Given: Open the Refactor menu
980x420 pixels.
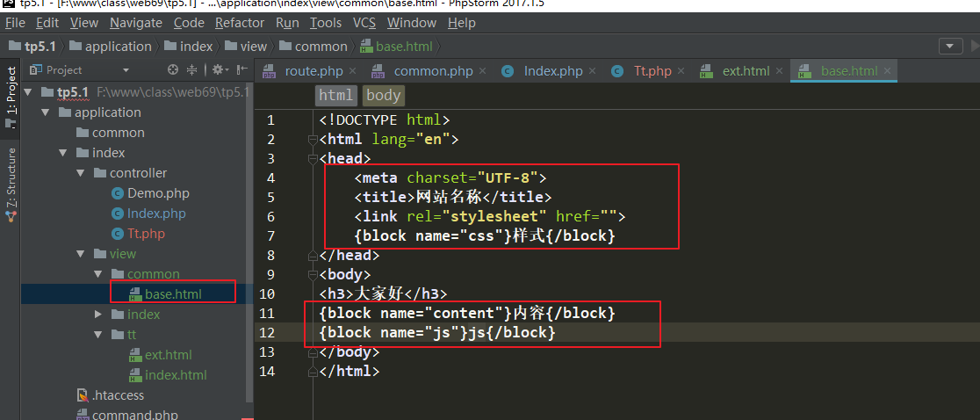Looking at the screenshot, I should pyautogui.click(x=240, y=23).
